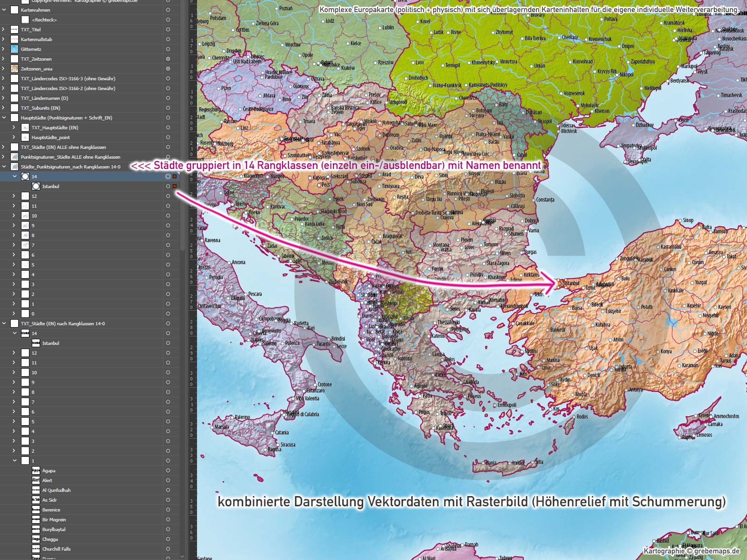Toggle the target circle for the Zeitzonen_area layer
The width and height of the screenshot is (747, 560).
(x=168, y=69)
